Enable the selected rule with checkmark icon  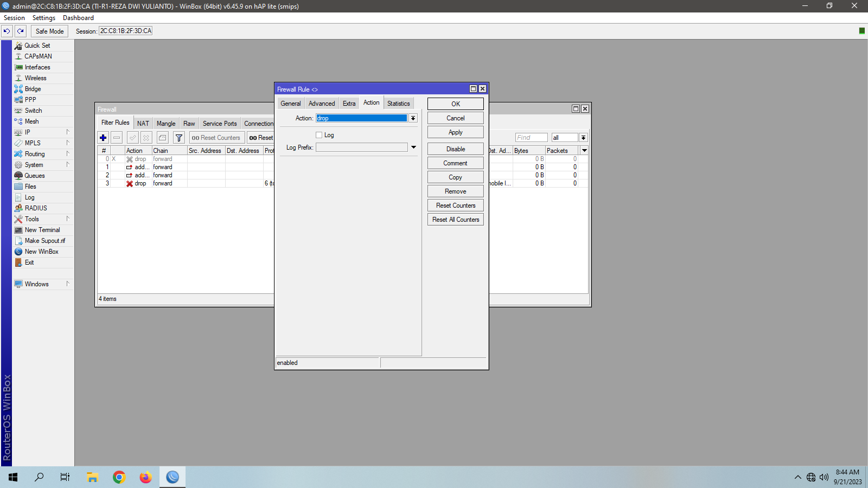(133, 138)
